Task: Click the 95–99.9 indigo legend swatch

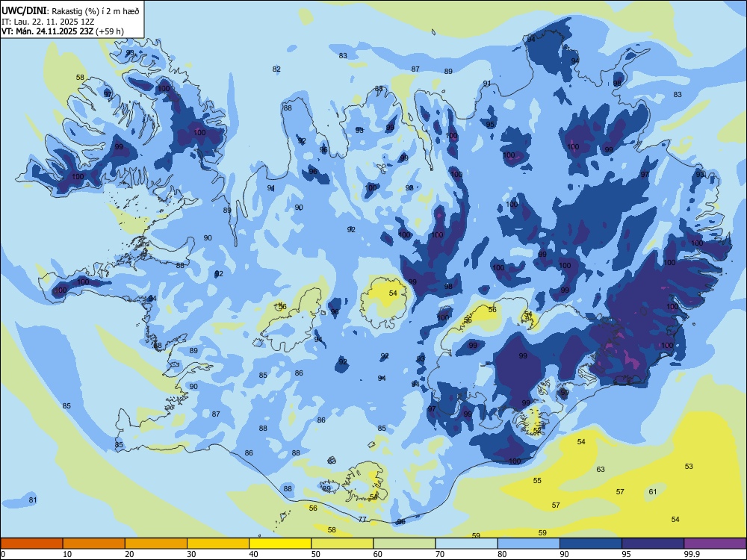Action: pos(653,544)
